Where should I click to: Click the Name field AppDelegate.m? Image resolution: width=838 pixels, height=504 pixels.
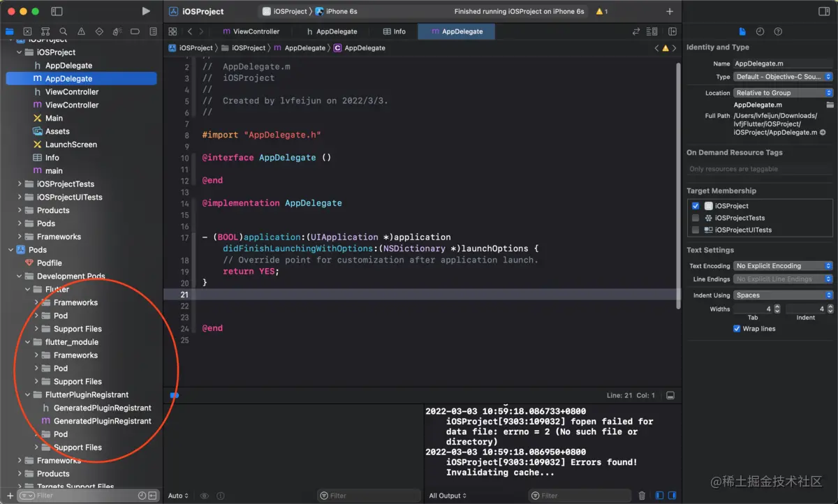tap(783, 64)
